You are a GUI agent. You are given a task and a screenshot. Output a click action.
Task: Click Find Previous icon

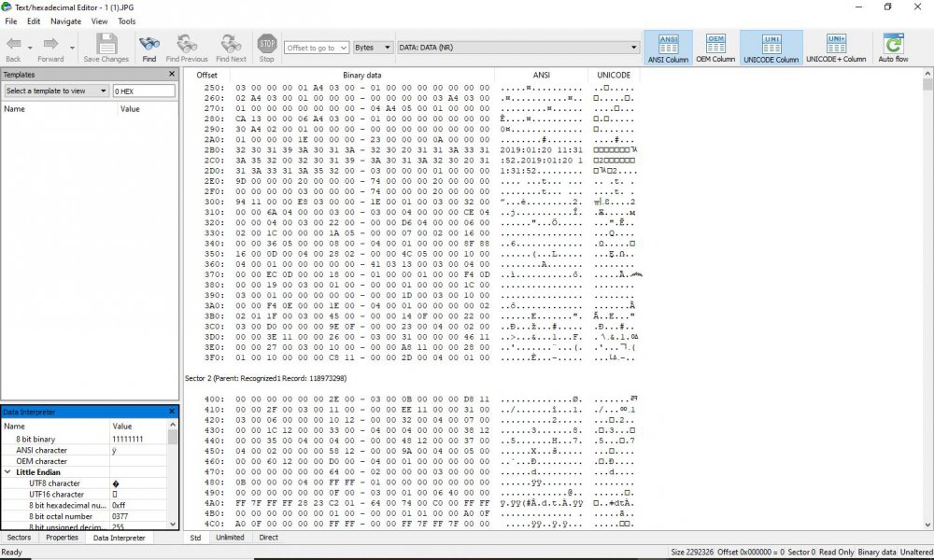point(187,44)
